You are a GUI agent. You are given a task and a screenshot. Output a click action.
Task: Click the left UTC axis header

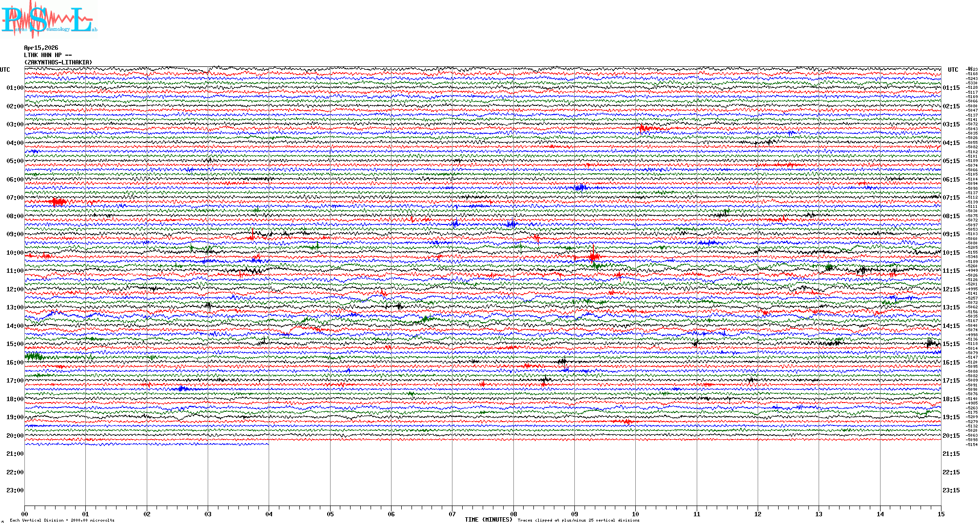point(5,70)
